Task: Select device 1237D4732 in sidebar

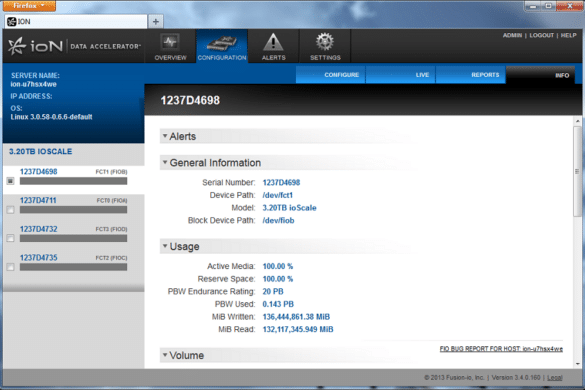Action: click(38, 229)
